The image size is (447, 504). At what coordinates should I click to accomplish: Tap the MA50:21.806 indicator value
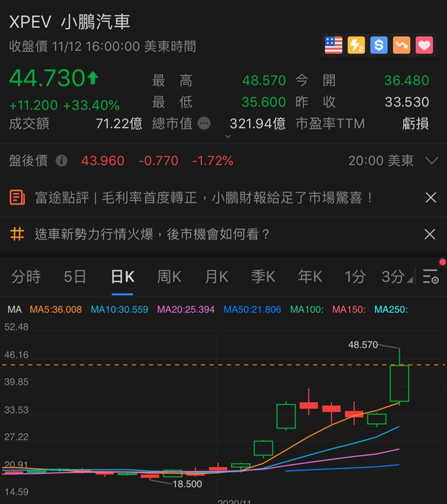(x=252, y=310)
